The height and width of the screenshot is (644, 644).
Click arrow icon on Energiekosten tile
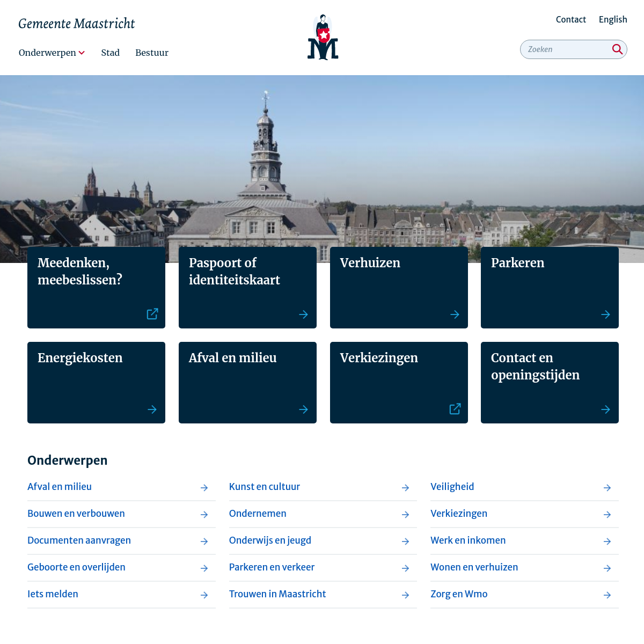(x=152, y=409)
